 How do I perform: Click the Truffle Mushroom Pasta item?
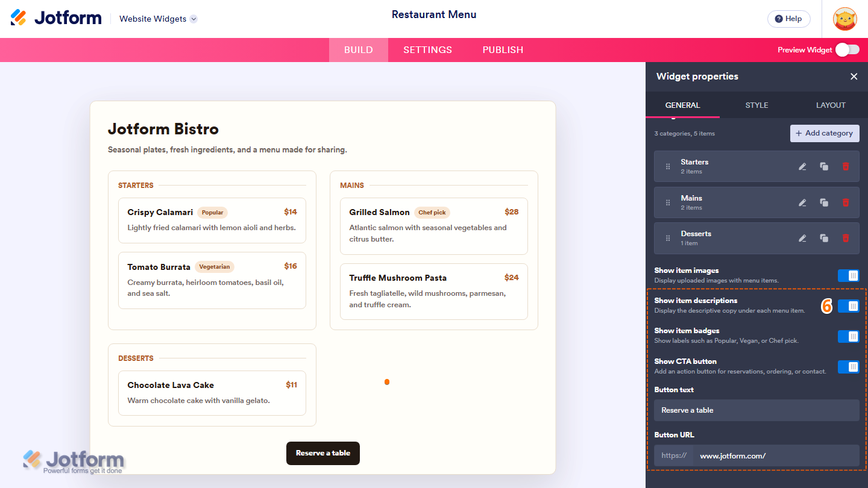coord(434,292)
